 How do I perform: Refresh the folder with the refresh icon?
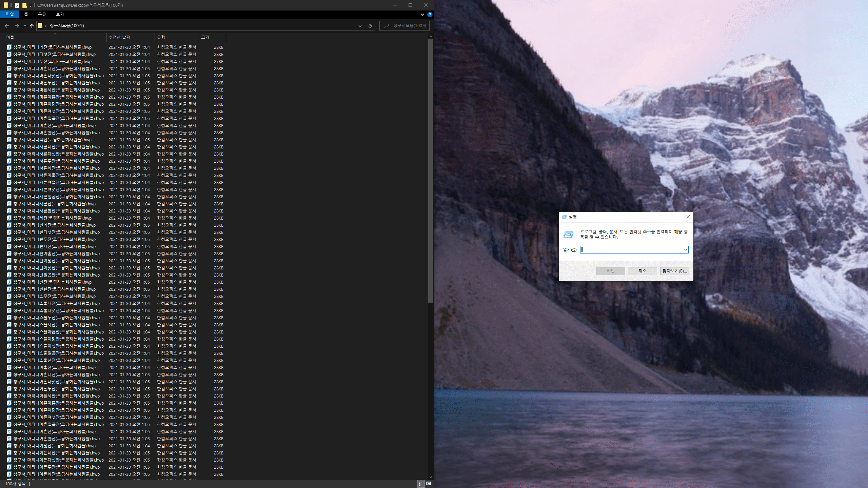click(370, 26)
